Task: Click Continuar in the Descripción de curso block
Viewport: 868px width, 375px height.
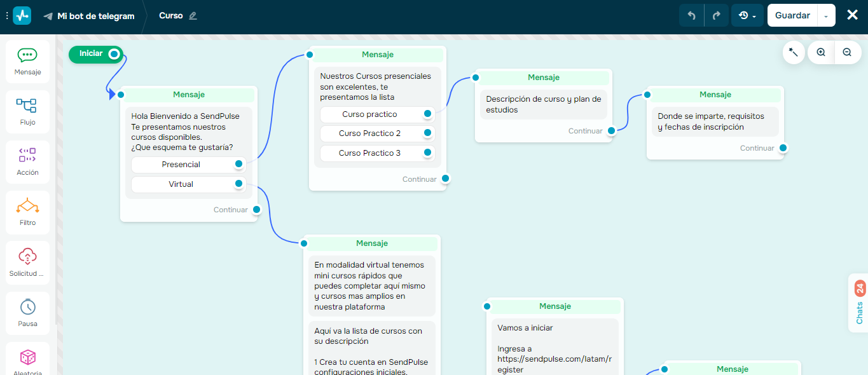Action: 586,131
